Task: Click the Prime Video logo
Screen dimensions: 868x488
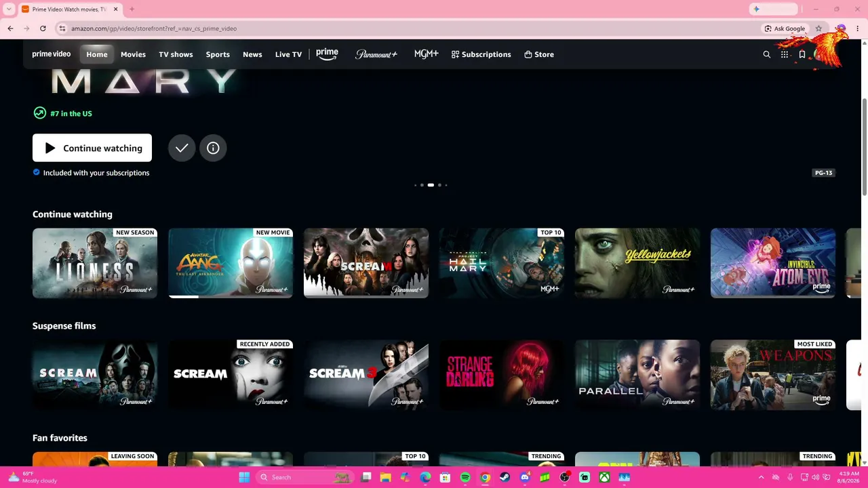Action: pyautogui.click(x=52, y=54)
